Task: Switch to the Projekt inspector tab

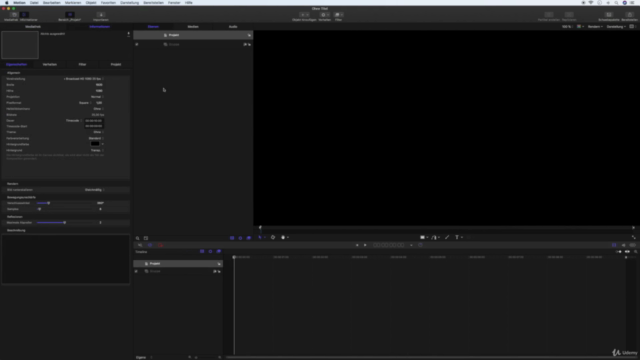Action: [116, 64]
